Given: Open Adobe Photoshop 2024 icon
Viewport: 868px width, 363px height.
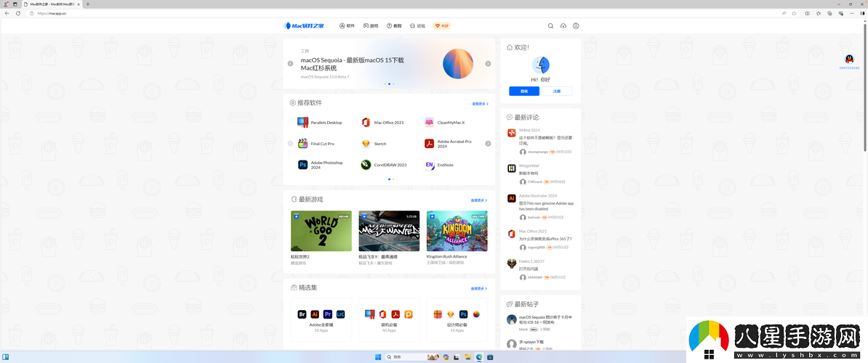Looking at the screenshot, I should tap(302, 165).
